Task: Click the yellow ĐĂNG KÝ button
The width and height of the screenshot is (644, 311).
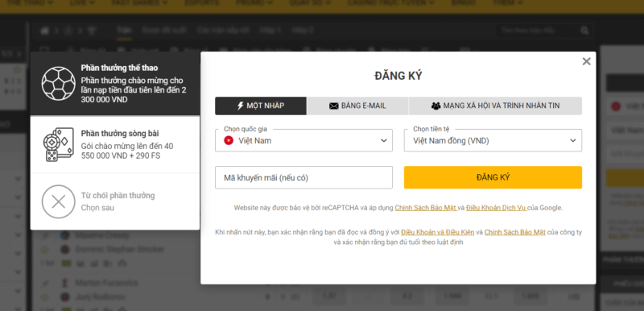Action: coord(493,177)
